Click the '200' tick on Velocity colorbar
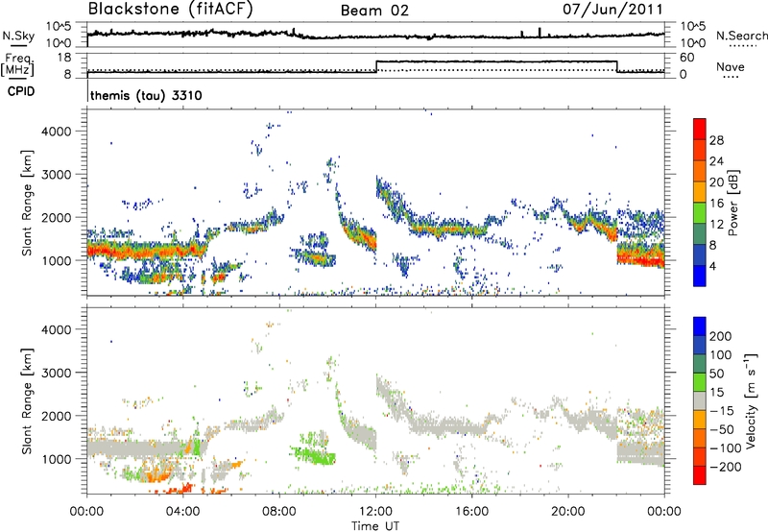Screen dimensions: 768x532 pyautogui.click(x=721, y=336)
